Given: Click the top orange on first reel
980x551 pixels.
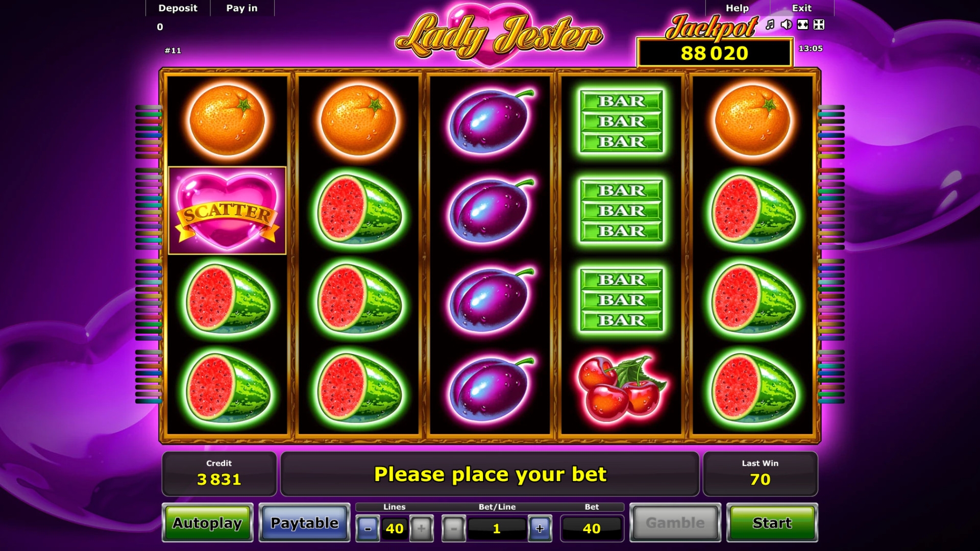Looking at the screenshot, I should point(227,120).
